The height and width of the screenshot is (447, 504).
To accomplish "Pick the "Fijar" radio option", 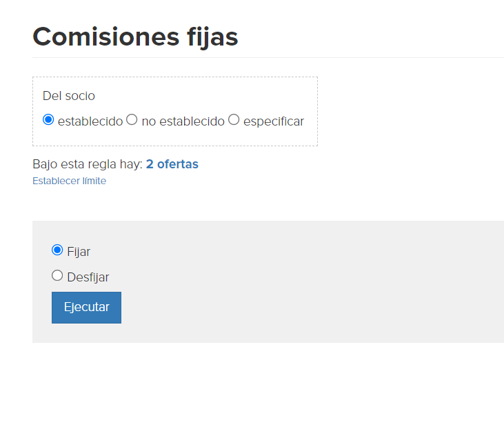I will (x=57, y=250).
